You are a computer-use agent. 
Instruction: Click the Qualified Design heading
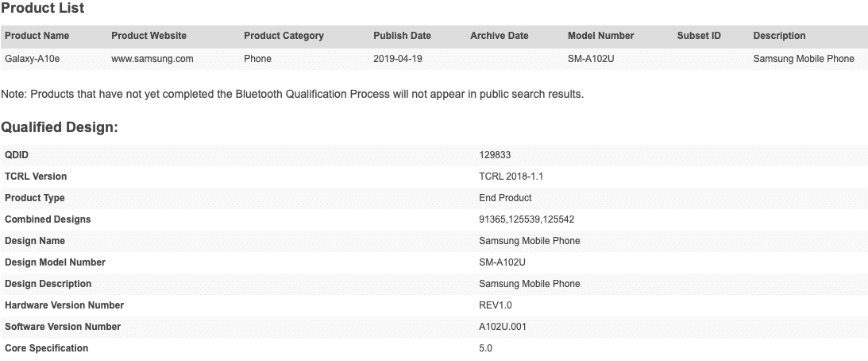pos(60,127)
